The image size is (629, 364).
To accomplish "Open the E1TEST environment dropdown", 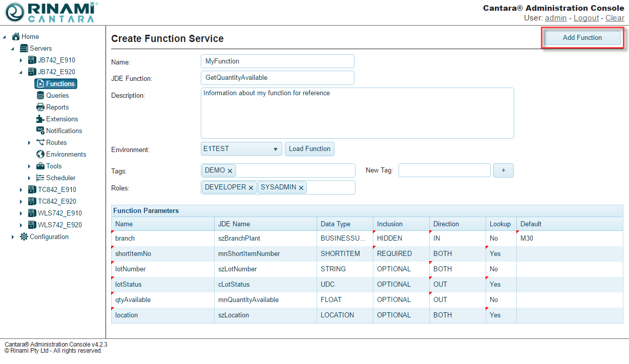I will click(241, 149).
